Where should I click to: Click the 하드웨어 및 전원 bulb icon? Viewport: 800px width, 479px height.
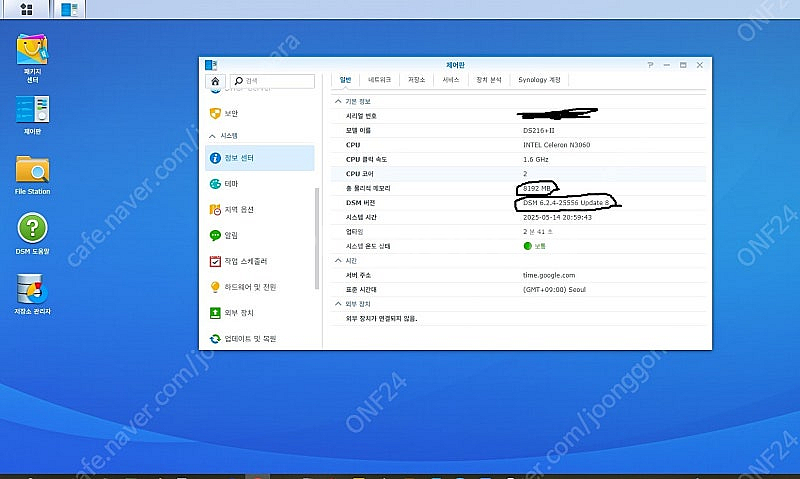click(x=215, y=287)
